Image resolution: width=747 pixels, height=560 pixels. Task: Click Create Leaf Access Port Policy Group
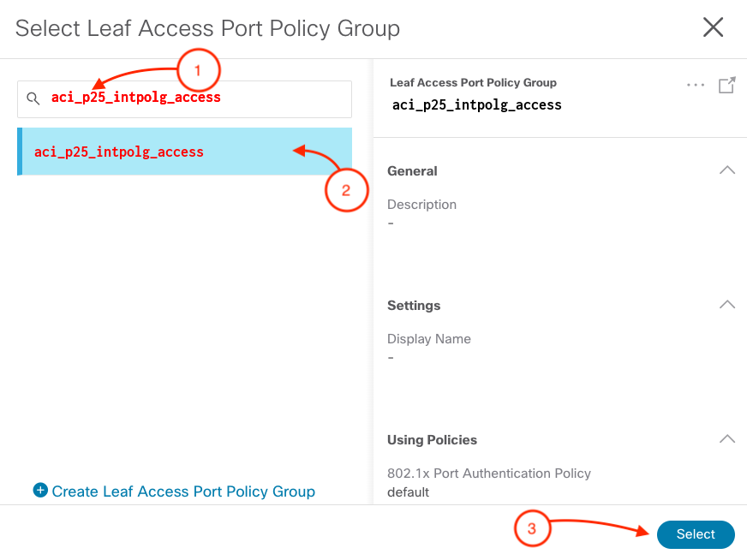pyautogui.click(x=182, y=491)
